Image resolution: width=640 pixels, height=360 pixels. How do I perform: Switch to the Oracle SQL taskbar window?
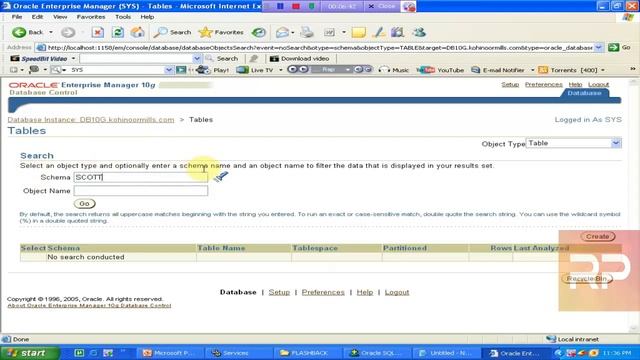tap(376, 353)
